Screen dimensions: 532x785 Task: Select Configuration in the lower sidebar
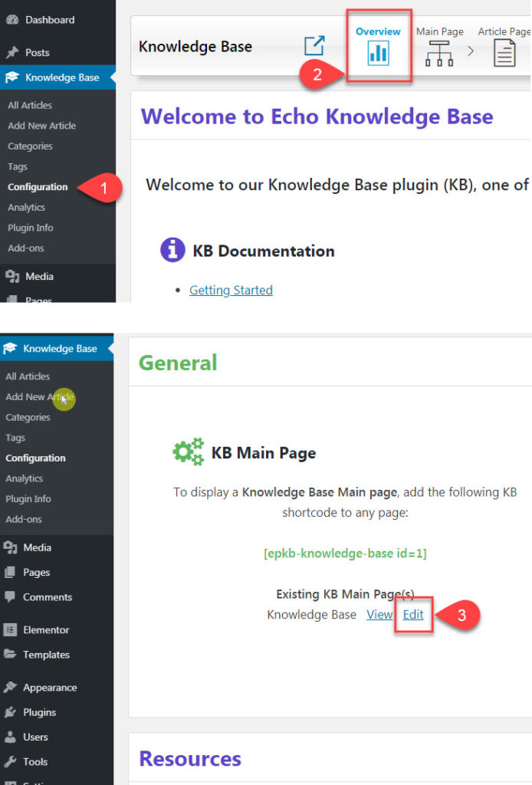coord(35,458)
